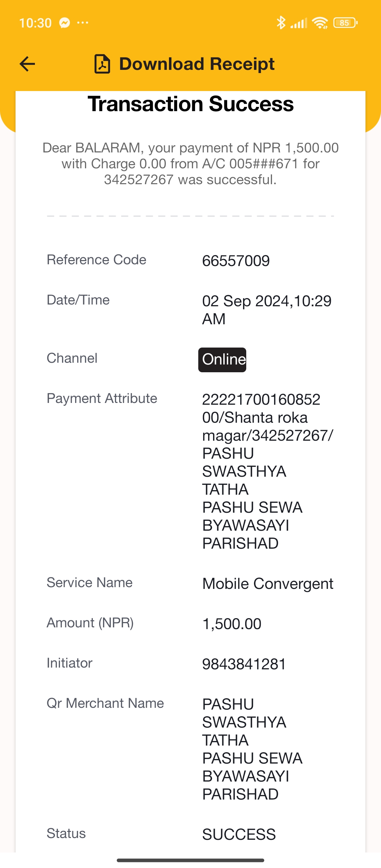The height and width of the screenshot is (868, 381).
Task: Tap the battery level indicator
Action: coord(345,23)
